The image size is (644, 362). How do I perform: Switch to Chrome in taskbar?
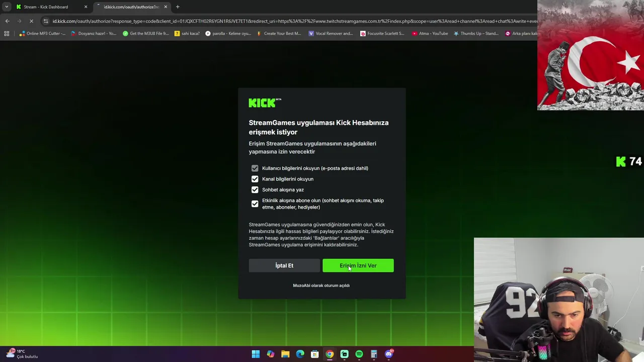pyautogui.click(x=330, y=354)
